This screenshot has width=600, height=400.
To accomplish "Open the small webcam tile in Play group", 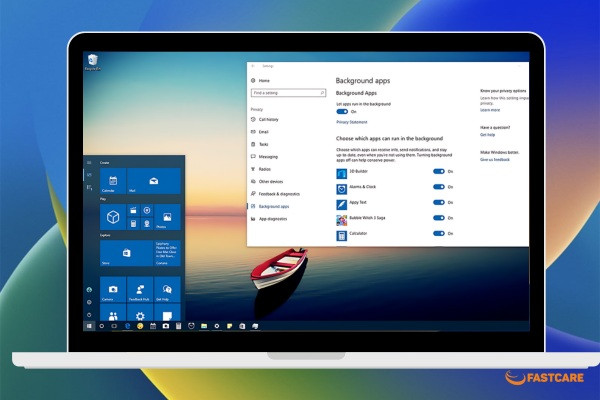I will click(147, 224).
